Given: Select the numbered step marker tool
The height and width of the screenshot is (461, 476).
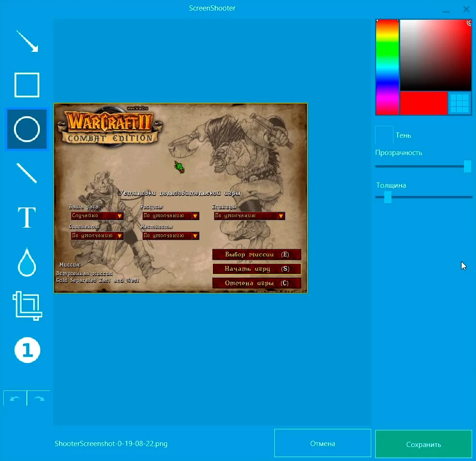Looking at the screenshot, I should coord(27,350).
